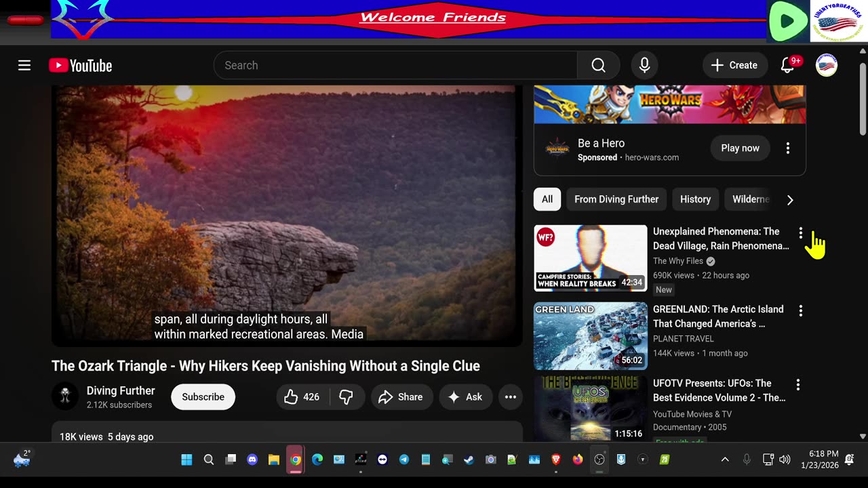The image size is (868, 488).
Task: Open The Why Files channel link
Action: point(678,262)
